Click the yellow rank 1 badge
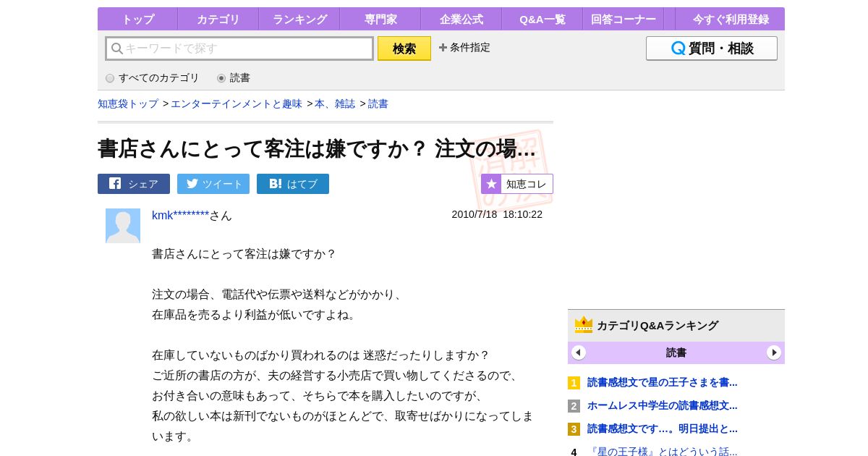 coord(574,383)
